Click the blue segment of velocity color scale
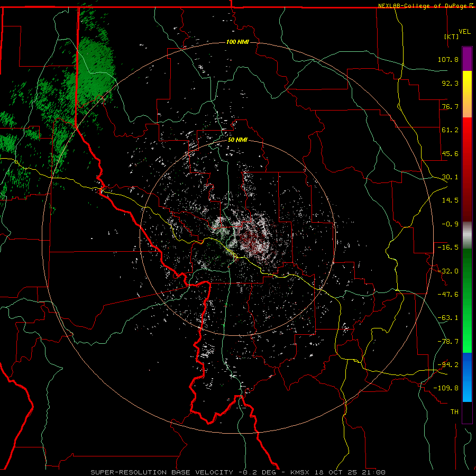 point(467,377)
